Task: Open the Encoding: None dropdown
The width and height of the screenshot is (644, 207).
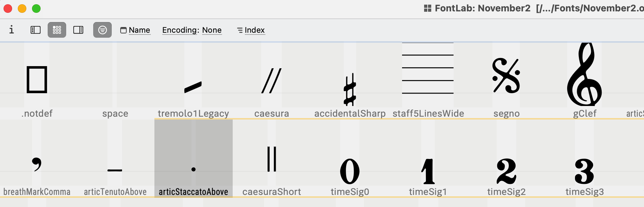Action: 192,30
